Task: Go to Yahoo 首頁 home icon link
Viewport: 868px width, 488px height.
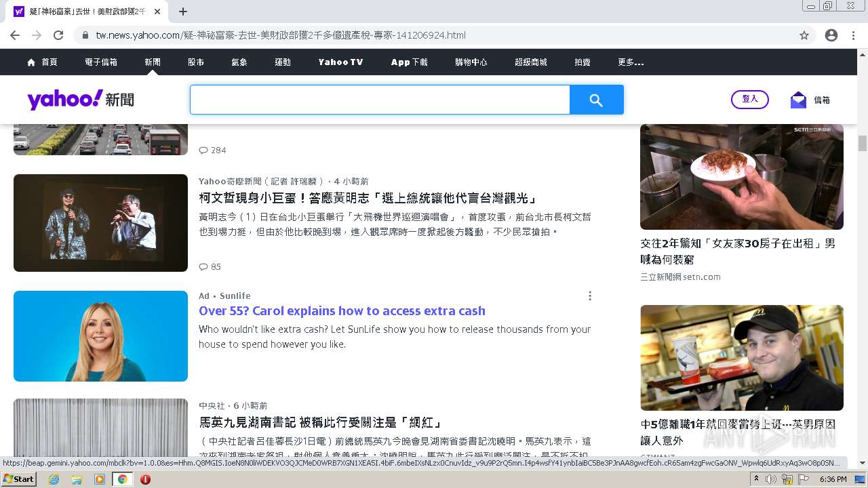Action: (42, 62)
